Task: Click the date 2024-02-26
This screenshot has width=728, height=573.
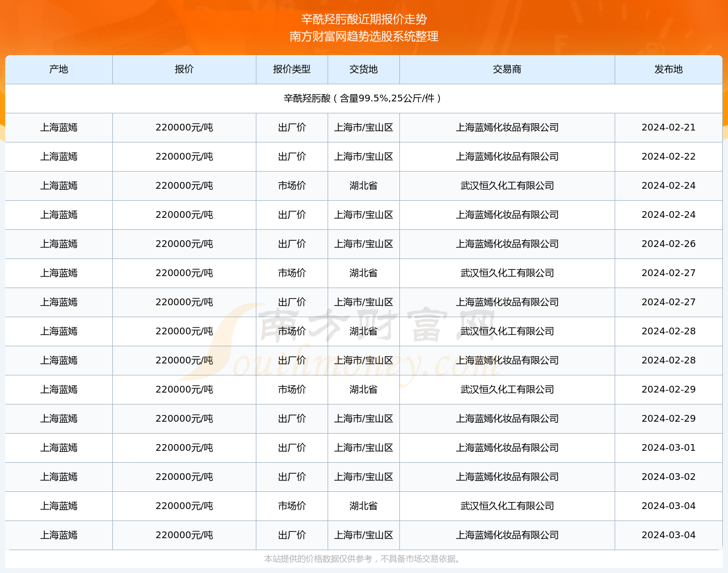Action: pyautogui.click(x=668, y=244)
